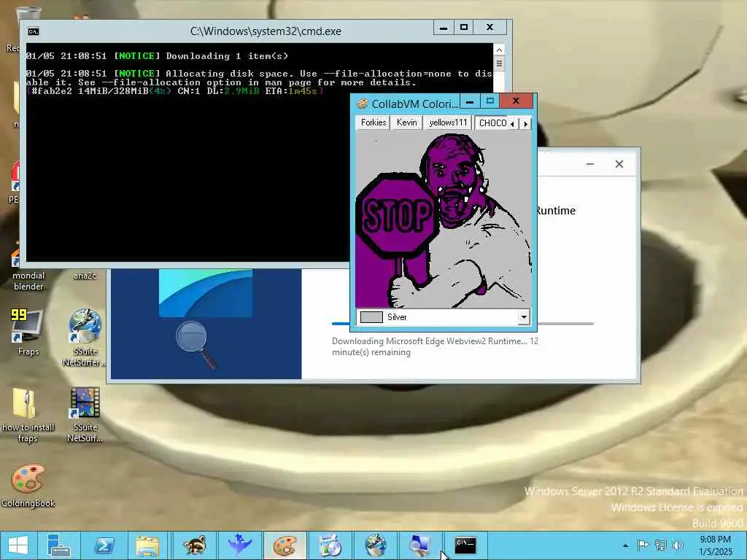Click the blue bird taskbar icon
The width and height of the screenshot is (747, 560).
(x=239, y=545)
